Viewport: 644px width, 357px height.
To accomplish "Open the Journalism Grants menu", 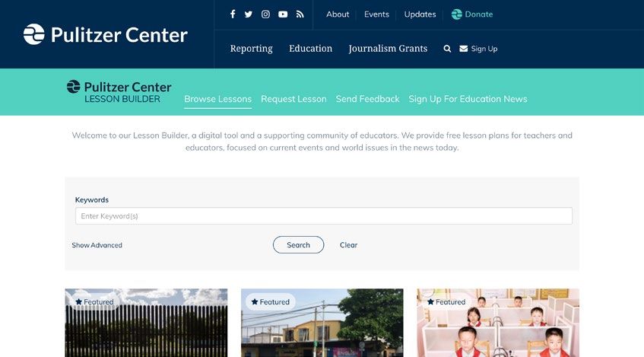I will coord(388,49).
